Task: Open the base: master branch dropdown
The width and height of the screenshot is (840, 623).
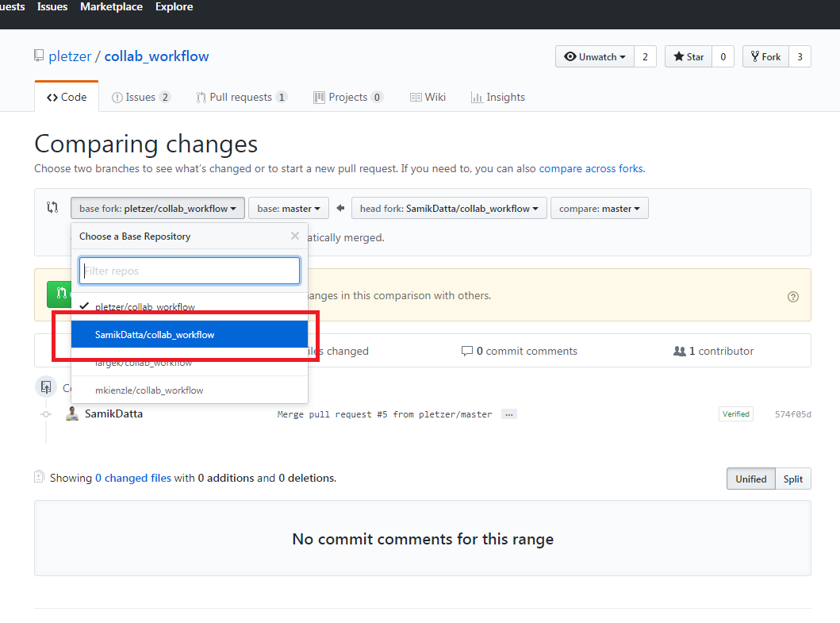Action: pos(288,208)
